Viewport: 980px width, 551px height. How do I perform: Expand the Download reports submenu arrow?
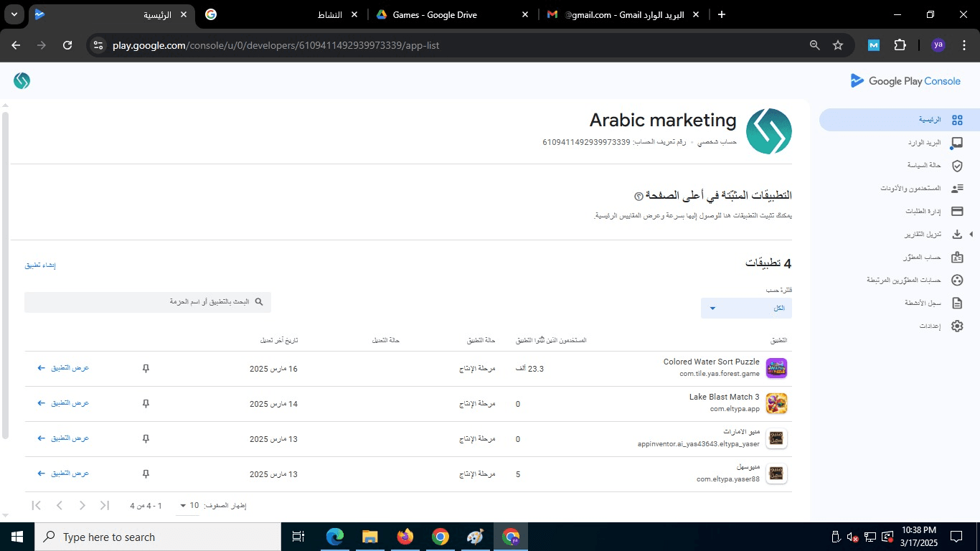pyautogui.click(x=971, y=235)
